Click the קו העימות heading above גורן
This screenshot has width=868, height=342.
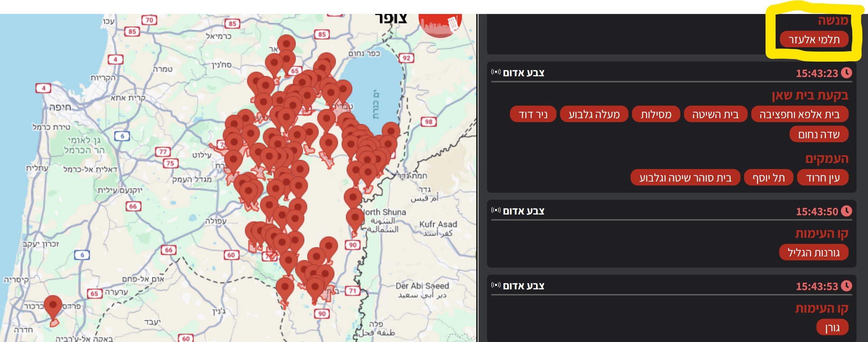pos(822,308)
